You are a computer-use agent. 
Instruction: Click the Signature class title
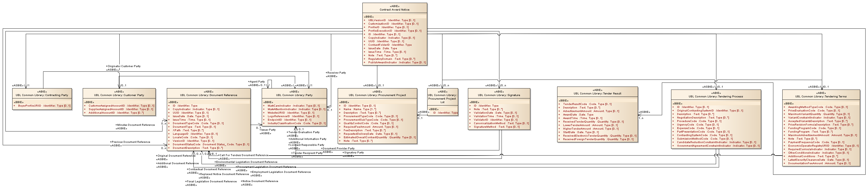[x=499, y=95]
